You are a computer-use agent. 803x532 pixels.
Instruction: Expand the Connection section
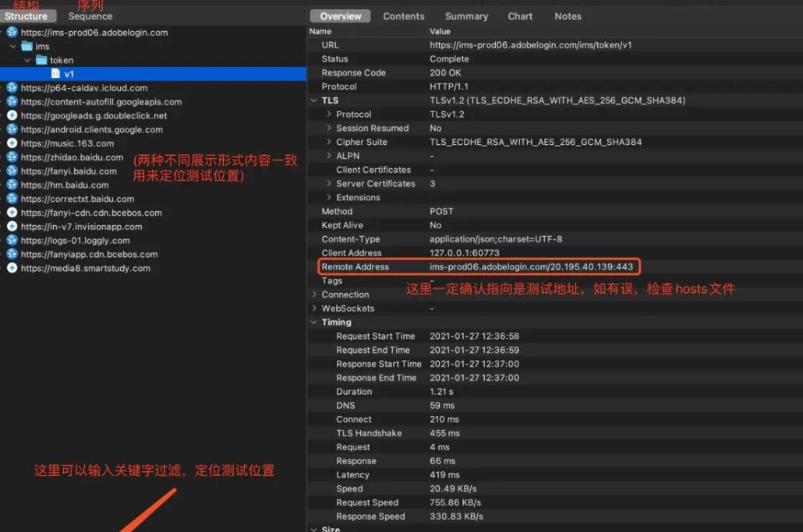coord(314,294)
